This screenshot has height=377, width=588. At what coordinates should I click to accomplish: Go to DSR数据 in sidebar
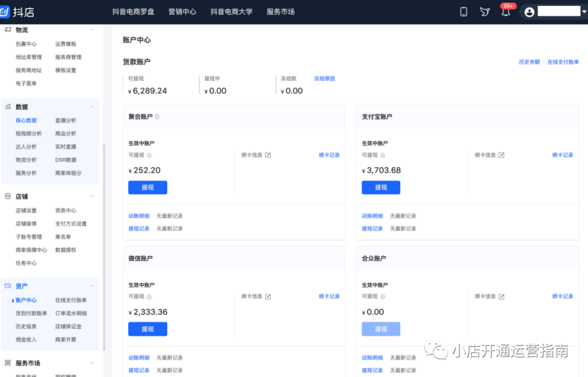click(66, 160)
